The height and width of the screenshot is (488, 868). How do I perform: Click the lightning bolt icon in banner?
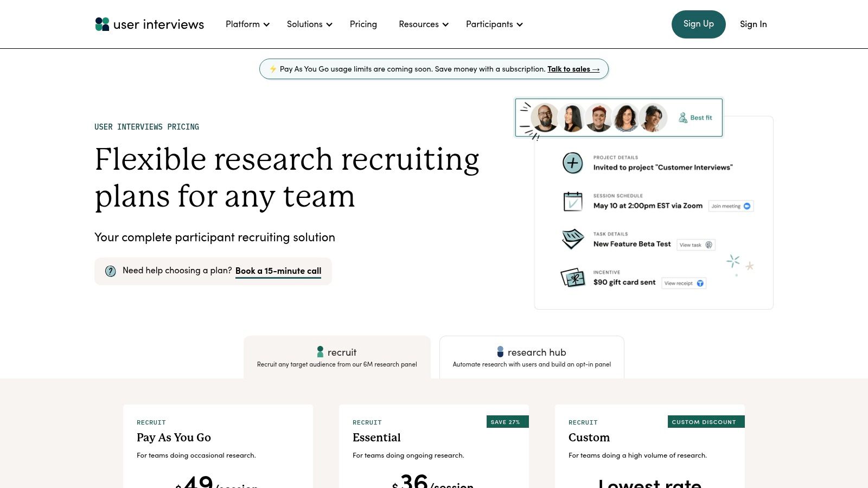[x=273, y=69]
